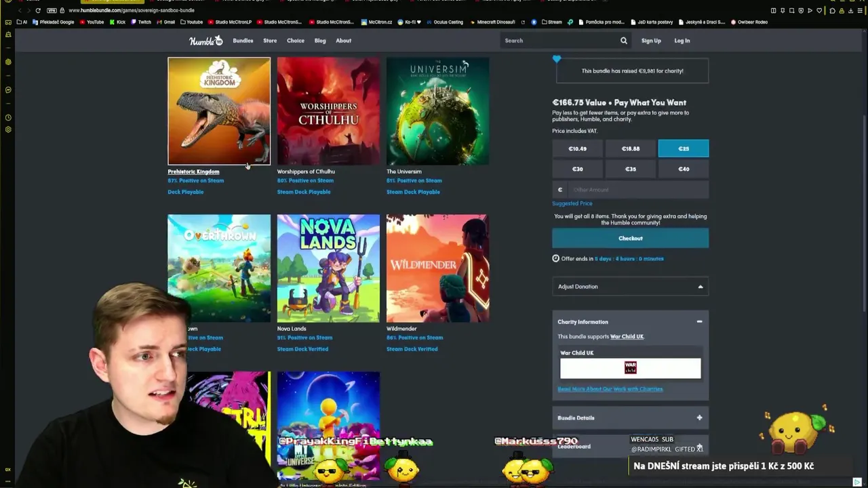Open the About menu
Screen dimensions: 868x488
tap(343, 41)
